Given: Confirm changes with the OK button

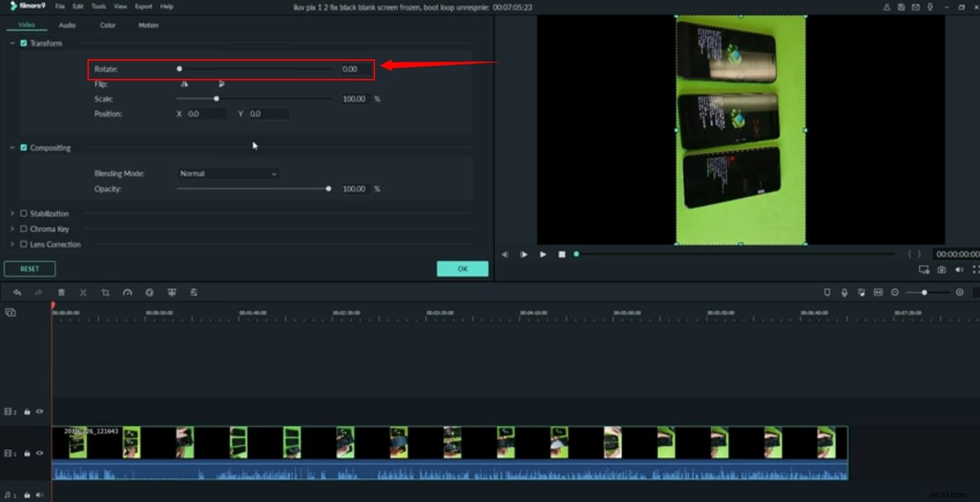Looking at the screenshot, I should tap(462, 268).
